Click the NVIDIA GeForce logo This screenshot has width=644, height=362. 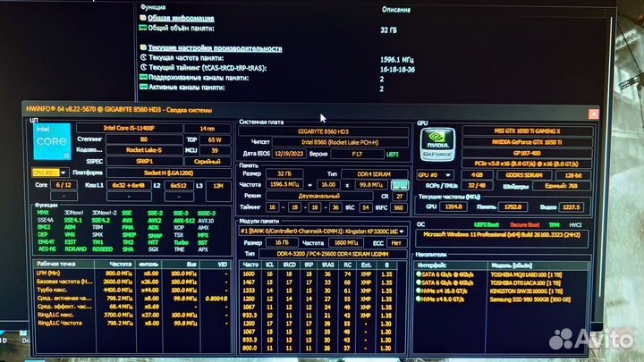(437, 144)
